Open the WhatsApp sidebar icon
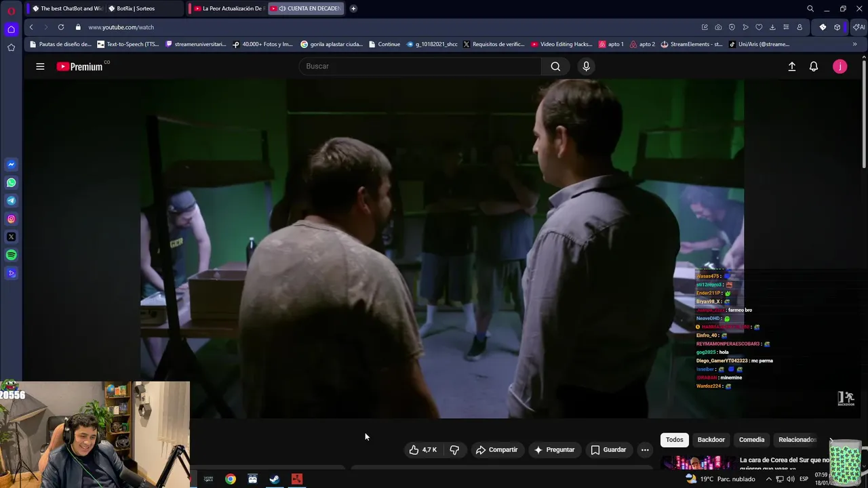This screenshot has height=488, width=868. pos(11,183)
